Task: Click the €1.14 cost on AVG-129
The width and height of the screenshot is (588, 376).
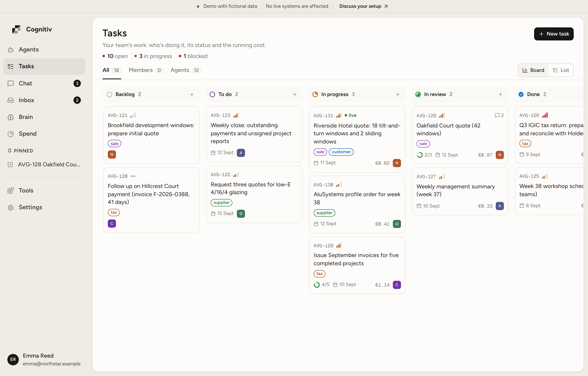Action: tap(382, 285)
